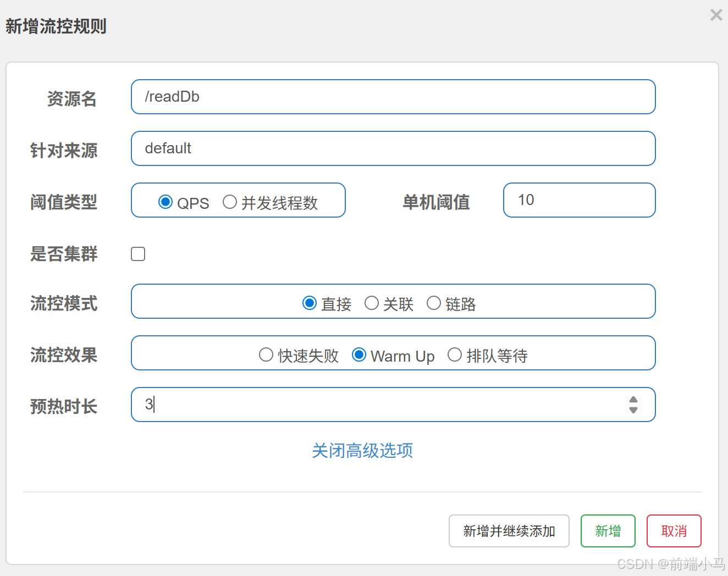Viewport: 728px width, 576px height.
Task: Click the 针对来源 input field containing default
Action: [x=393, y=148]
